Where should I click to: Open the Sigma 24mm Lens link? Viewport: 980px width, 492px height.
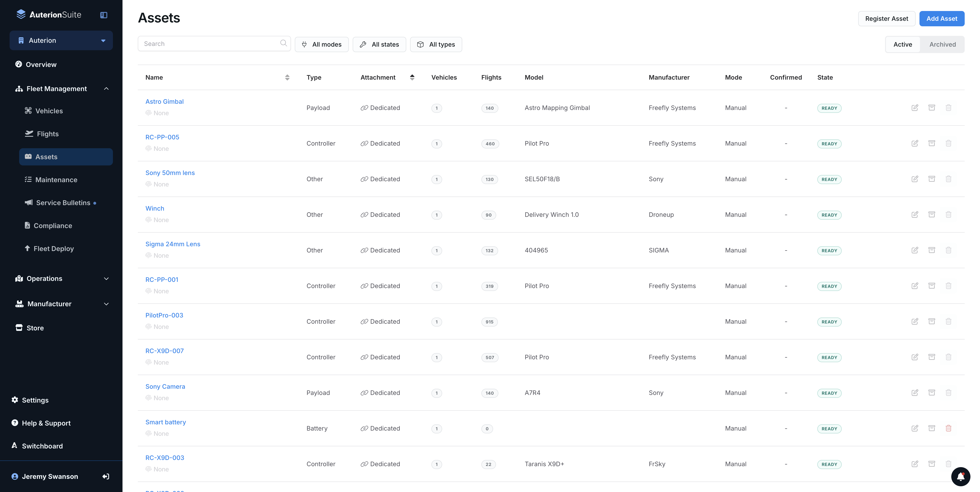pos(173,244)
